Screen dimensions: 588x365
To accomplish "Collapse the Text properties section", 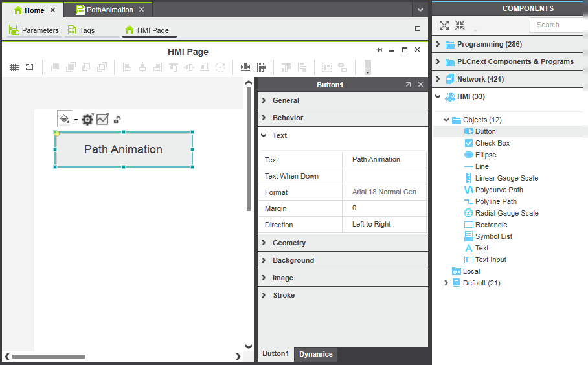I will pos(280,135).
